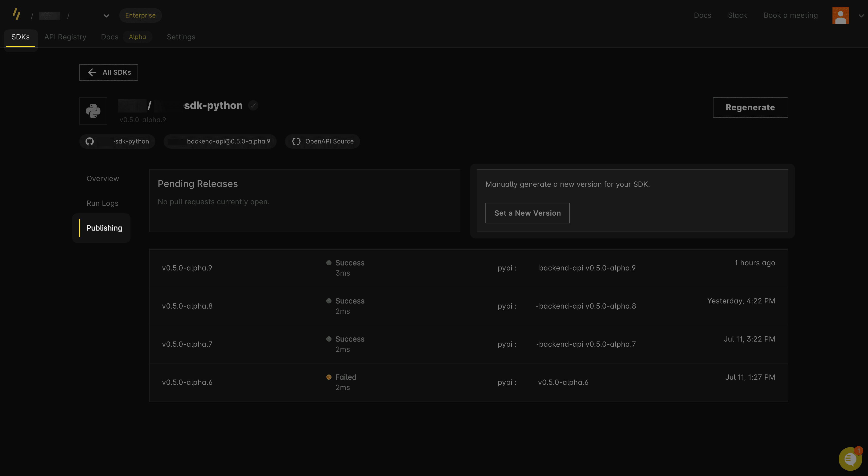The image size is (868, 476).
Task: Click backend-api v0.5.0-alpha.8 pypi package
Action: click(x=586, y=306)
